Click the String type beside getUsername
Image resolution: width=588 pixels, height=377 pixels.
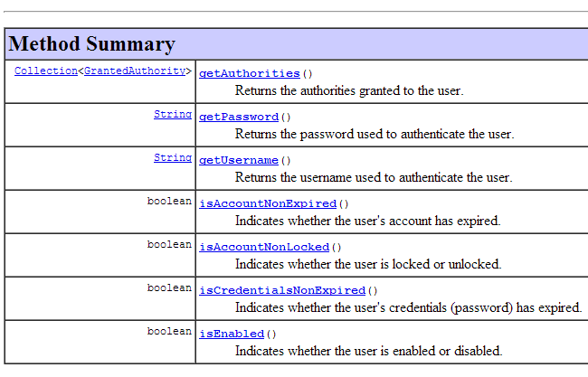[173, 158]
